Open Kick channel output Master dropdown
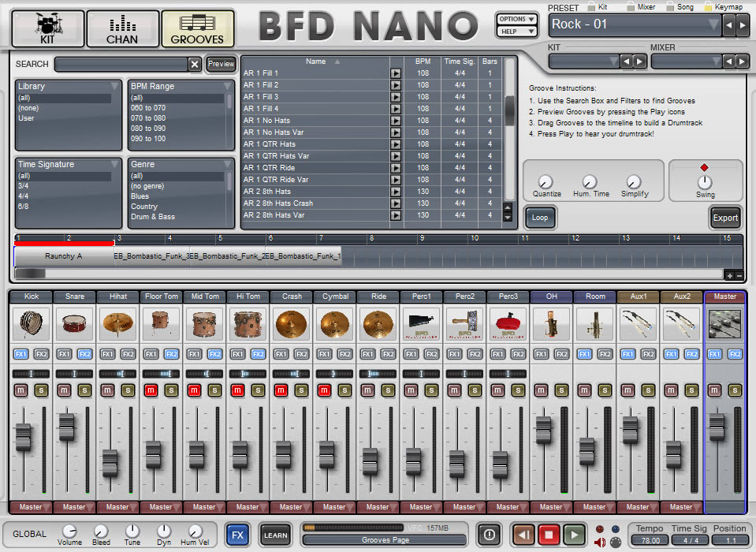 click(31, 507)
